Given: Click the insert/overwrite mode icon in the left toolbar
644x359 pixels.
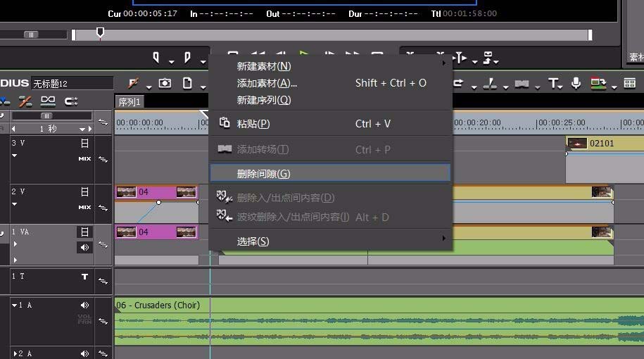Looking at the screenshot, I should tap(71, 101).
